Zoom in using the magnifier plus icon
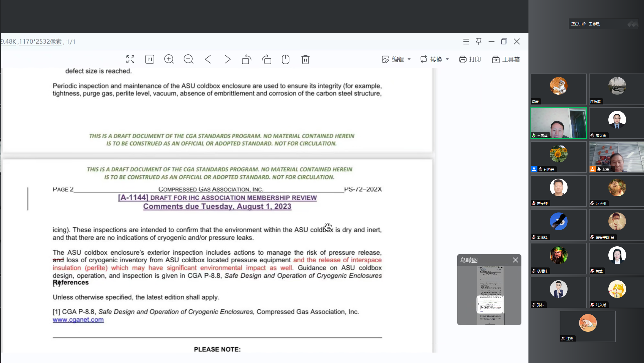This screenshot has height=363, width=644. click(x=169, y=59)
